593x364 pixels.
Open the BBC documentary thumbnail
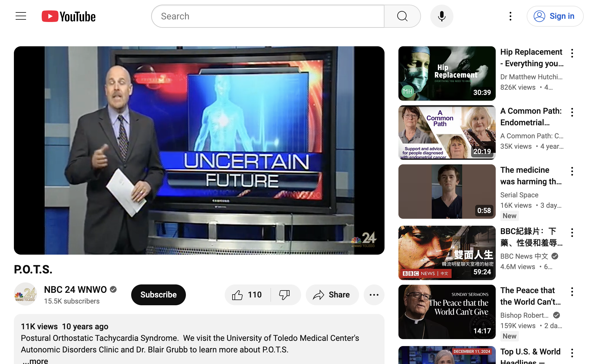(x=447, y=253)
